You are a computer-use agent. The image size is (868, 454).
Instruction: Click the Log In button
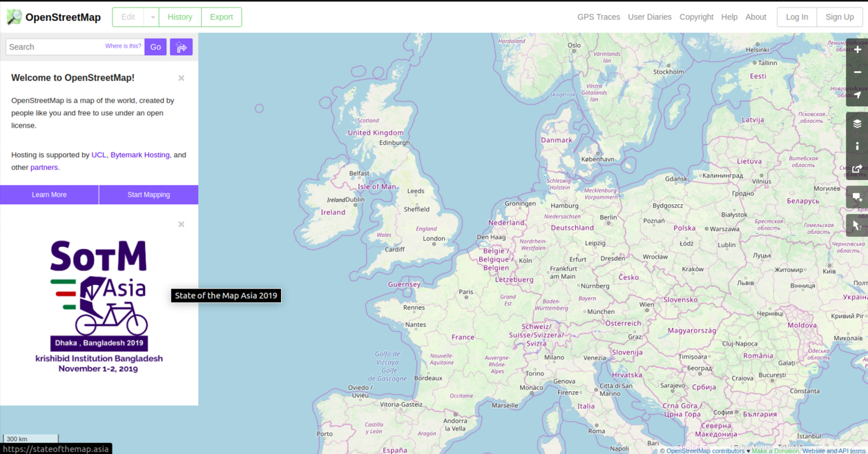797,17
